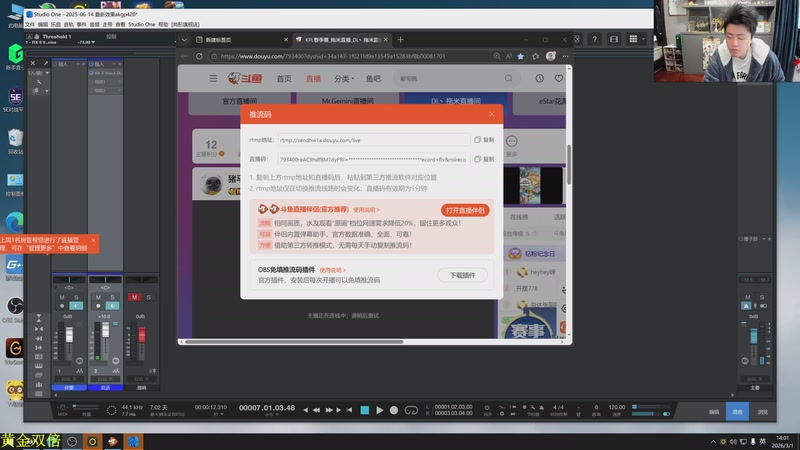Open the 编辑 menu in Studio One
This screenshot has height=450, width=800.
click(43, 24)
